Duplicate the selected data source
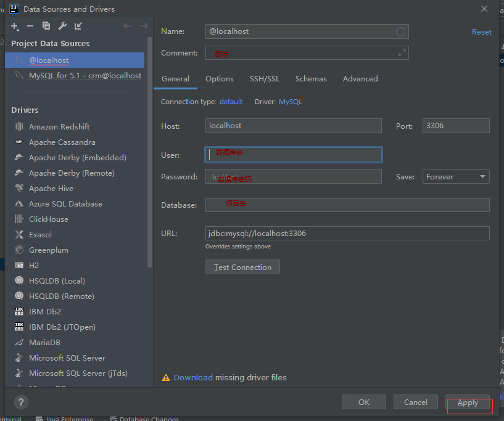 click(x=46, y=26)
